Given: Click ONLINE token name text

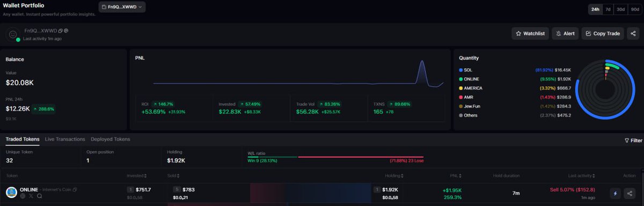Looking at the screenshot, I should pyautogui.click(x=28, y=190).
